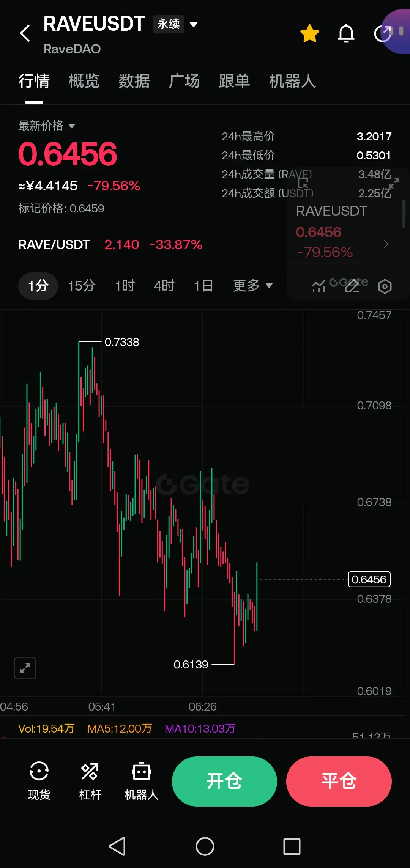Switch to the 行情 tab

click(x=34, y=81)
